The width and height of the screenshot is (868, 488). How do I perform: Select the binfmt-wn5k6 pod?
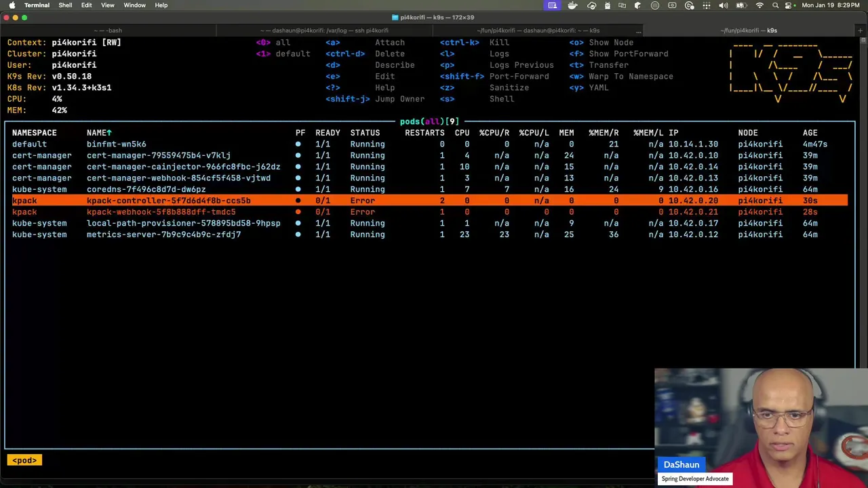tap(430, 144)
